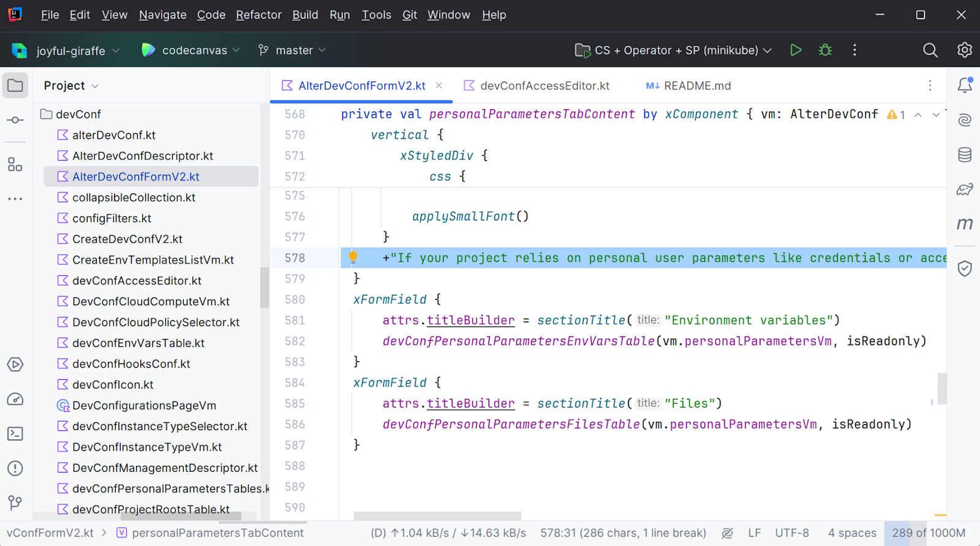Open the Git menu
Viewport: 980px width, 546px height.
tap(410, 15)
